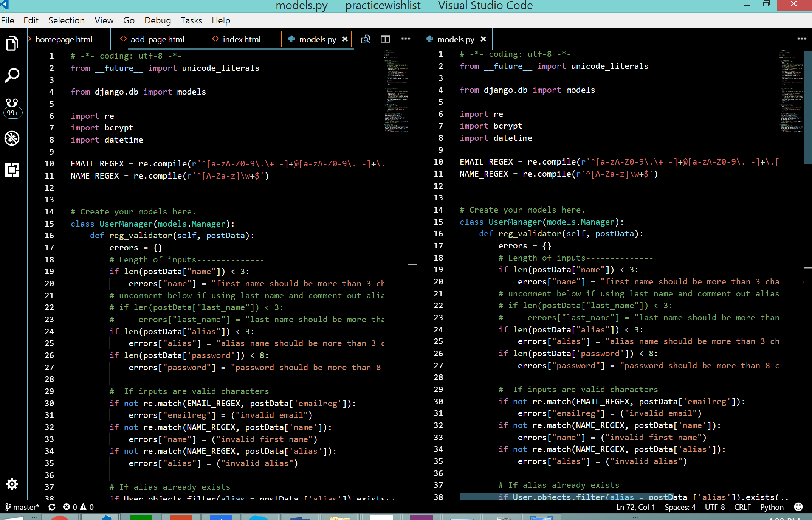
Task: Select the models.py tab in right editor group
Action: tap(455, 39)
